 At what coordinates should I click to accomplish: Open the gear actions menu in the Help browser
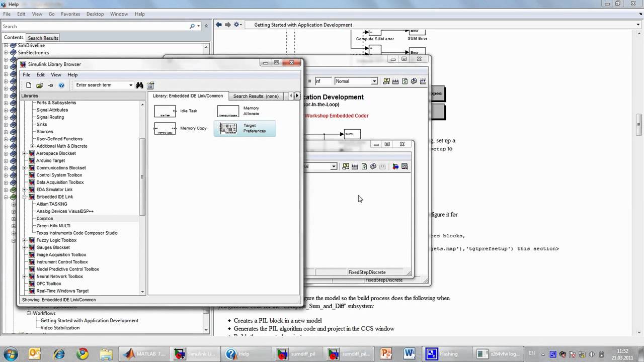point(237,25)
